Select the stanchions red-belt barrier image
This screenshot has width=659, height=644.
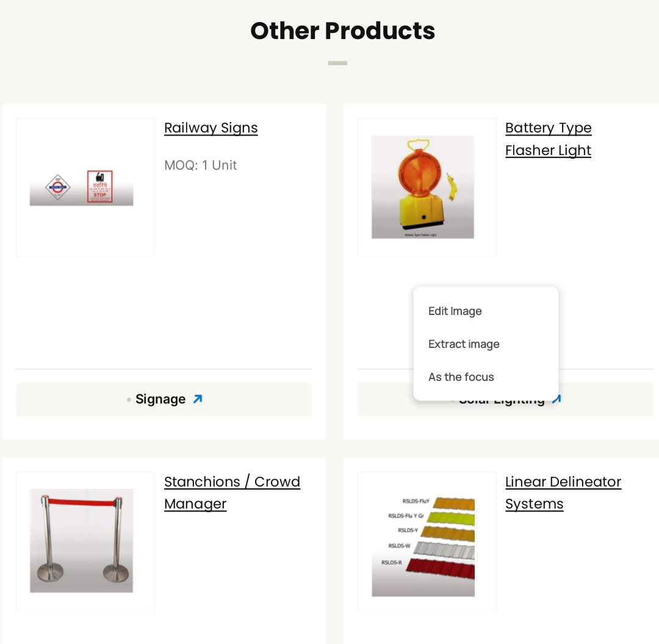[82, 541]
